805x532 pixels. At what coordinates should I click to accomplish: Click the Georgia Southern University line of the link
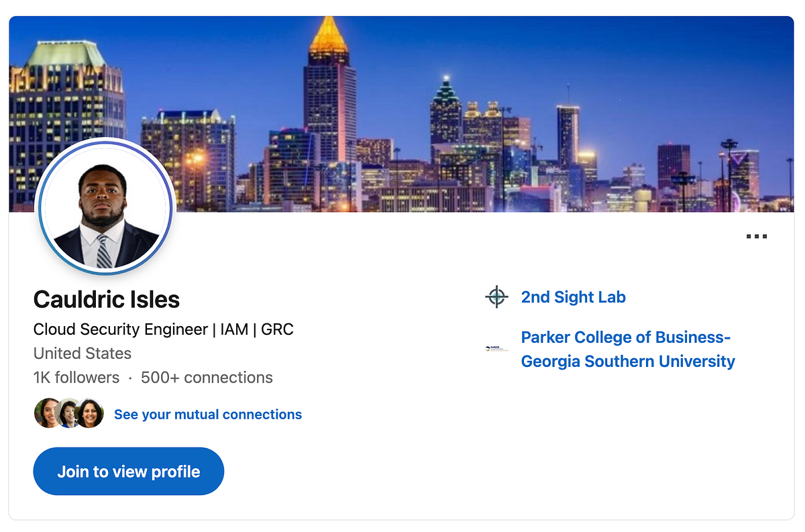pos(628,361)
